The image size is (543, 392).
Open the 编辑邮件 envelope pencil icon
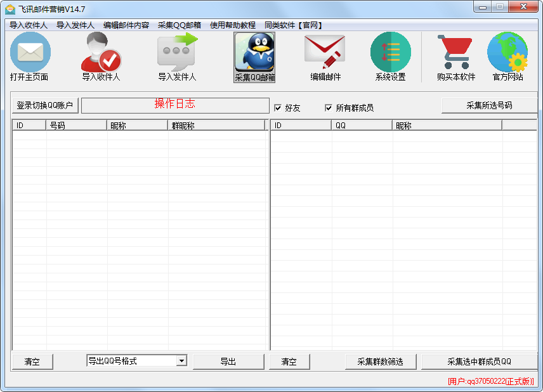coord(325,53)
